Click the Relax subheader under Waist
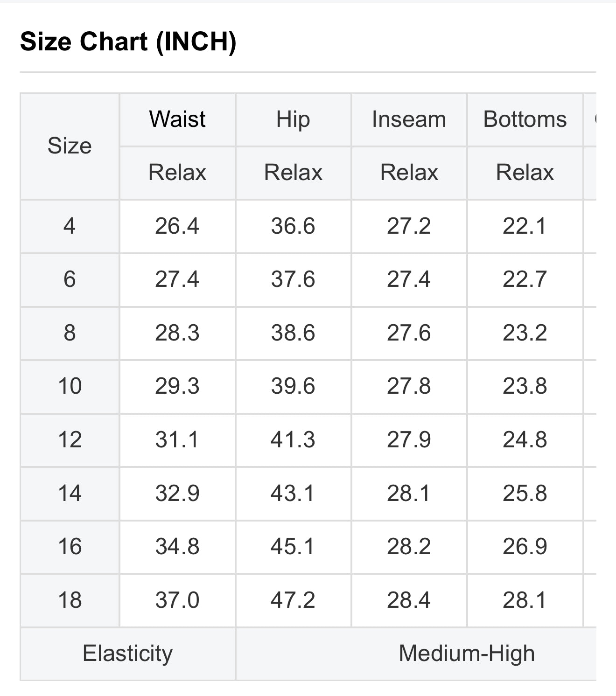 pos(177,173)
